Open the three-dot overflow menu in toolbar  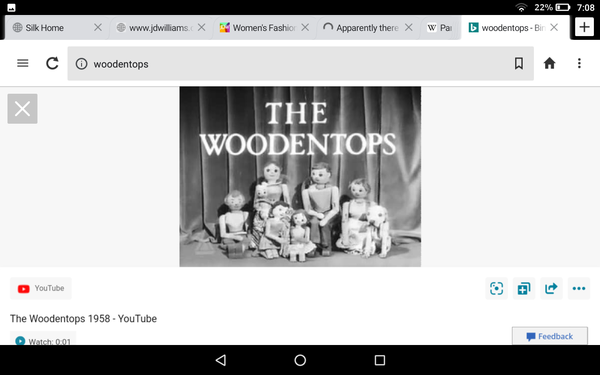tap(579, 63)
